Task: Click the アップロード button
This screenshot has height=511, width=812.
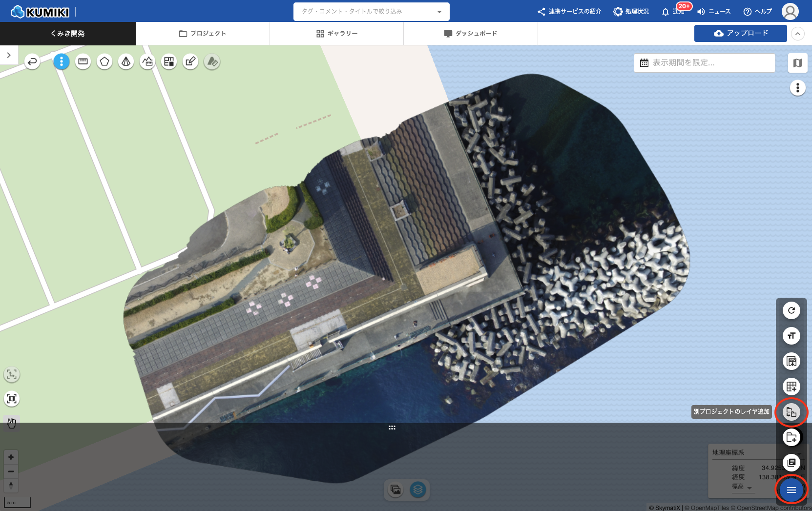Action: [740, 33]
